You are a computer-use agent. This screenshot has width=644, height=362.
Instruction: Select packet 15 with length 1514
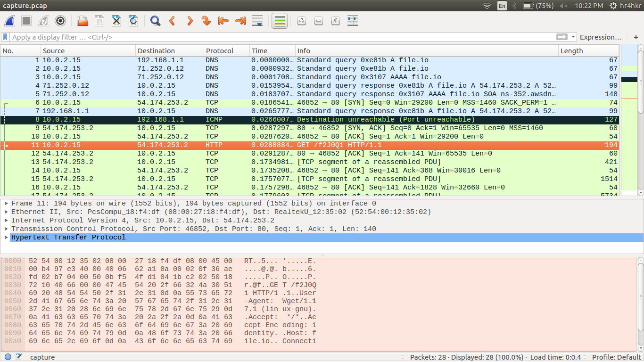[310, 179]
